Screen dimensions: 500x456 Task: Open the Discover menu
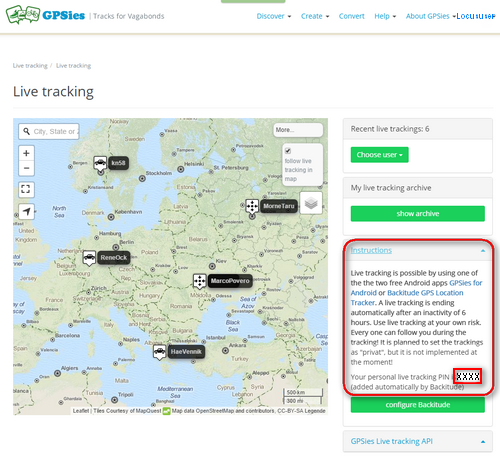point(273,16)
